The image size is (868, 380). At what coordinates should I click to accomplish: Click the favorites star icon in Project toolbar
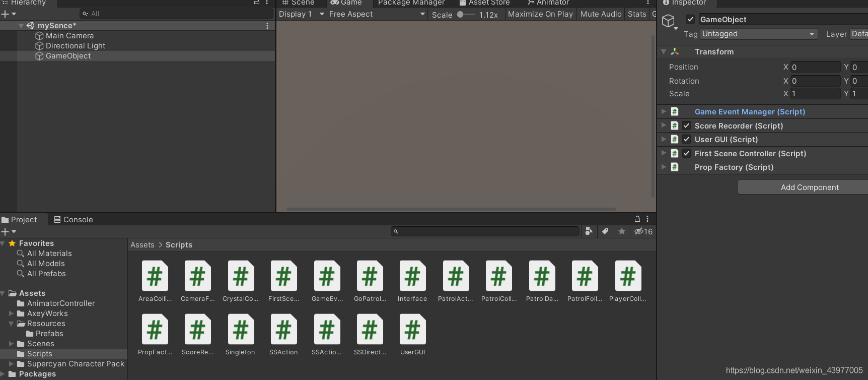[622, 231]
